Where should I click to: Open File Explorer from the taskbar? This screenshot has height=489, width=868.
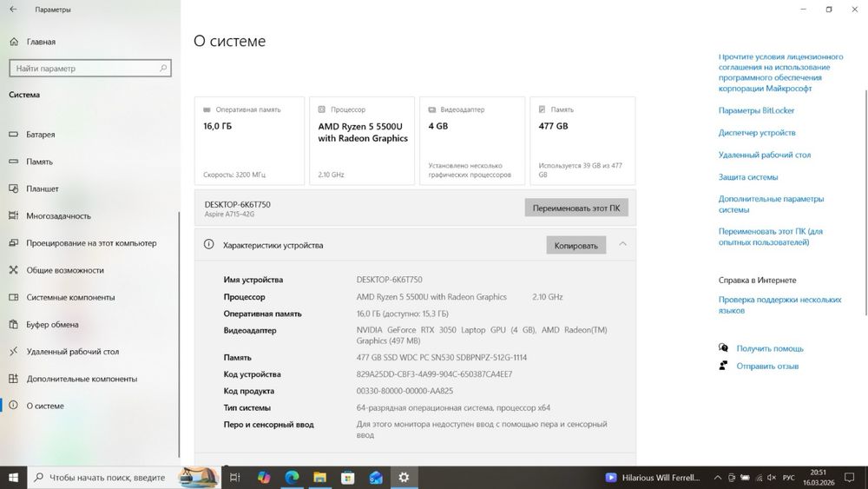coord(320,478)
